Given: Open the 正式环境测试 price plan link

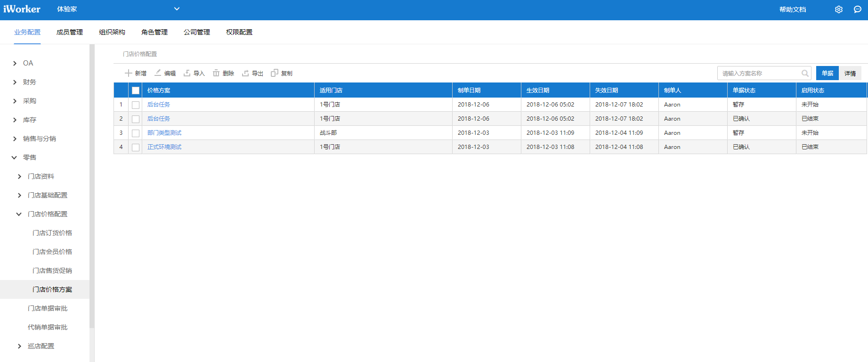Looking at the screenshot, I should 164,147.
